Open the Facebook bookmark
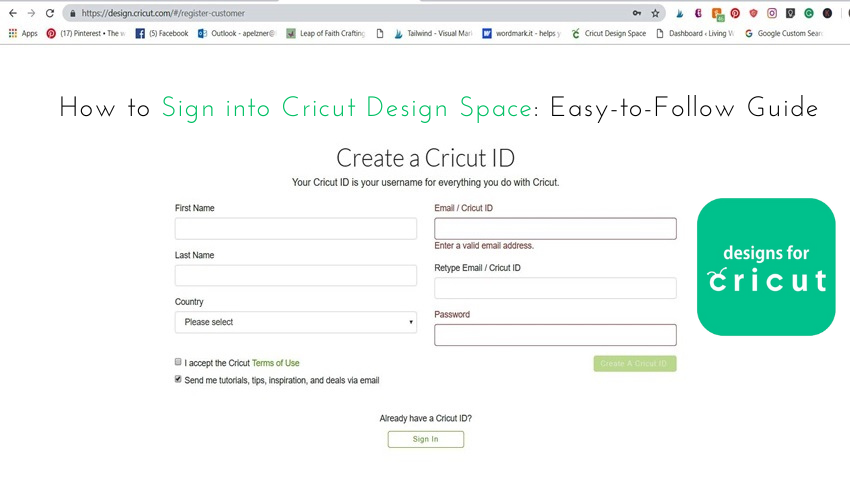This screenshot has width=850, height=500. (x=162, y=34)
